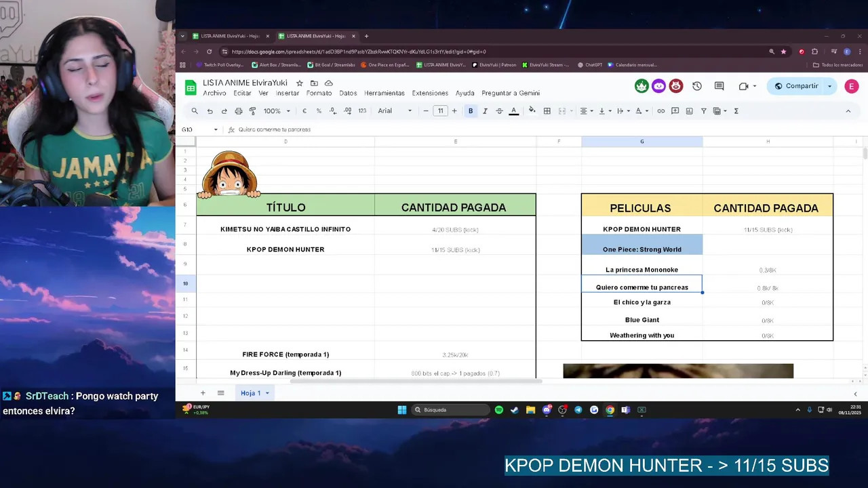Select cell One Piece: Strong World
Screen dimensions: 868x488
click(642, 245)
